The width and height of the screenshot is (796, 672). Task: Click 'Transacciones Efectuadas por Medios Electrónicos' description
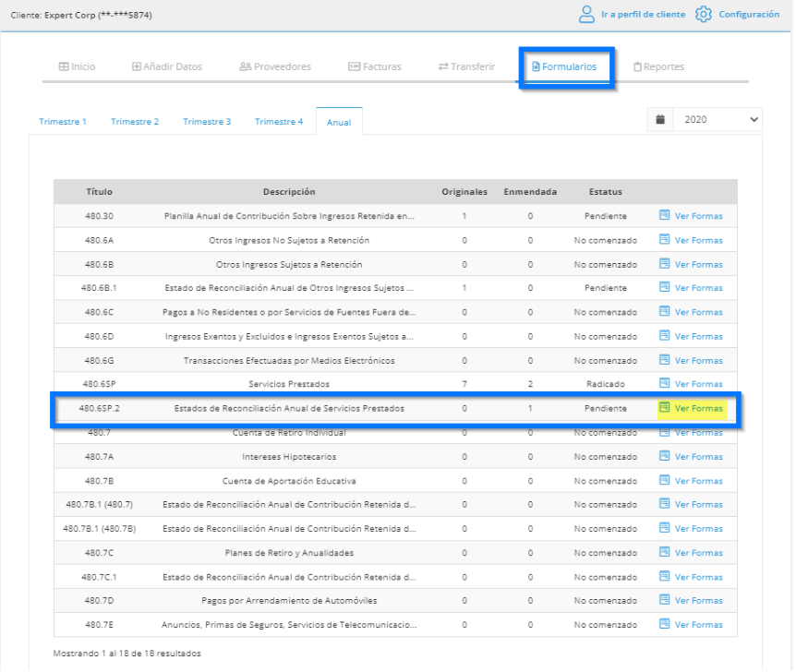pyautogui.click(x=290, y=361)
